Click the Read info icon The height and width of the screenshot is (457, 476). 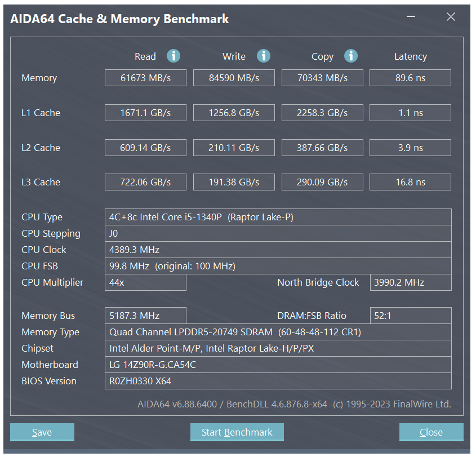click(x=174, y=56)
